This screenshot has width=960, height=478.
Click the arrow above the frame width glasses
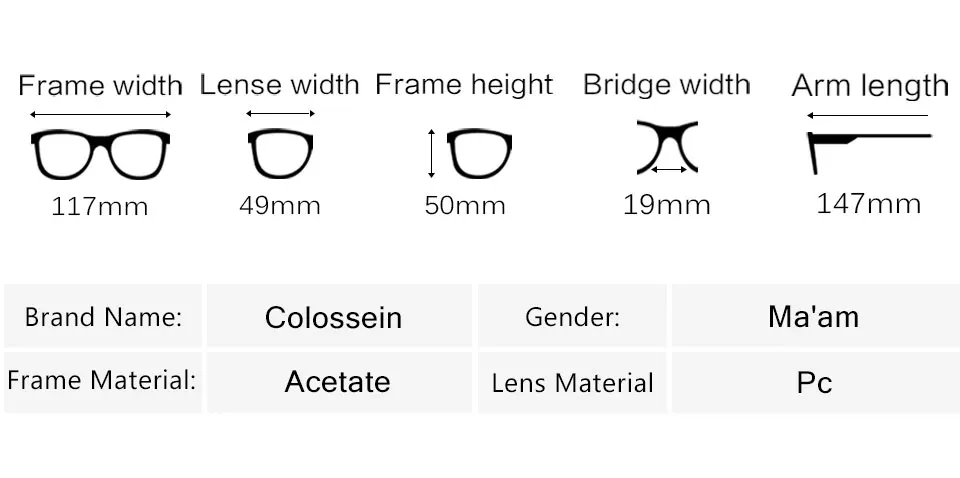pyautogui.click(x=100, y=114)
